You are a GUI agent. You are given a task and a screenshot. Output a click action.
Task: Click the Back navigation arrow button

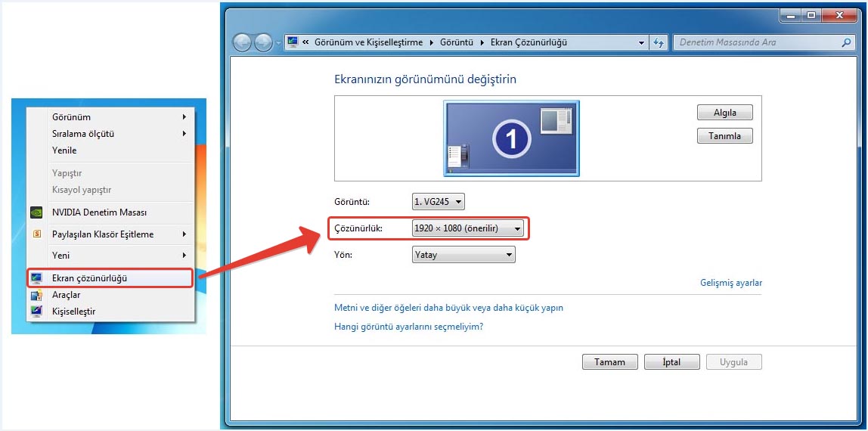242,43
